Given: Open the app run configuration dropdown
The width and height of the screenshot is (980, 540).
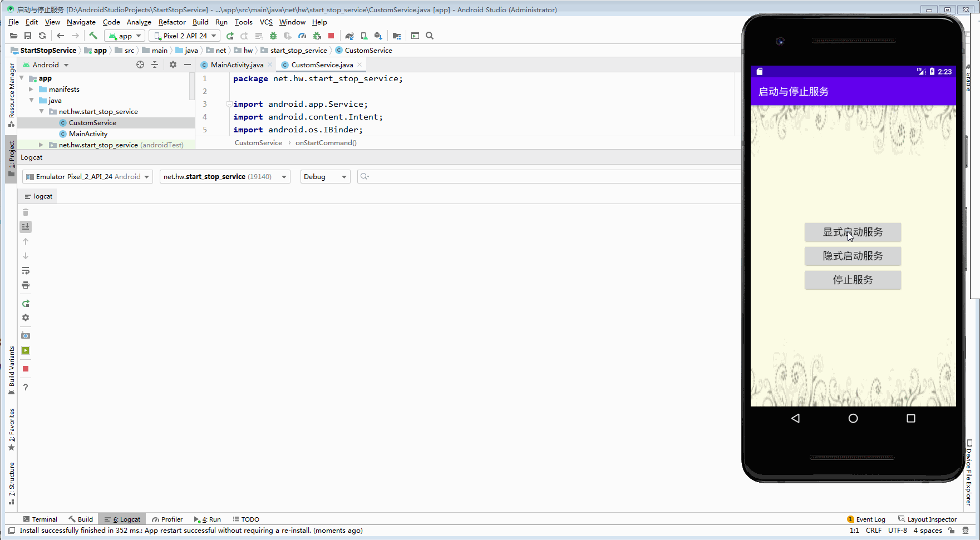Looking at the screenshot, I should tap(125, 36).
